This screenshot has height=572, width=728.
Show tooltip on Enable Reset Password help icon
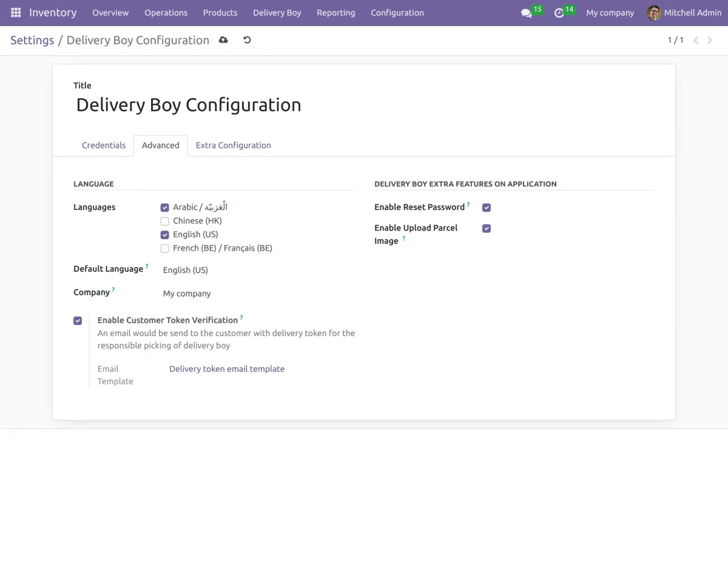tap(469, 203)
